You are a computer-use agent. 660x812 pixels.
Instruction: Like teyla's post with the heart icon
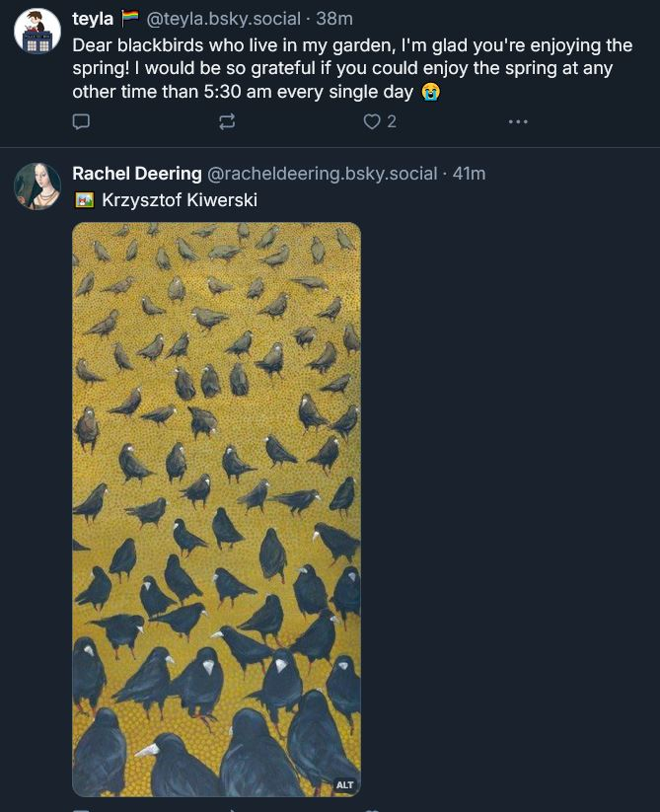372,121
